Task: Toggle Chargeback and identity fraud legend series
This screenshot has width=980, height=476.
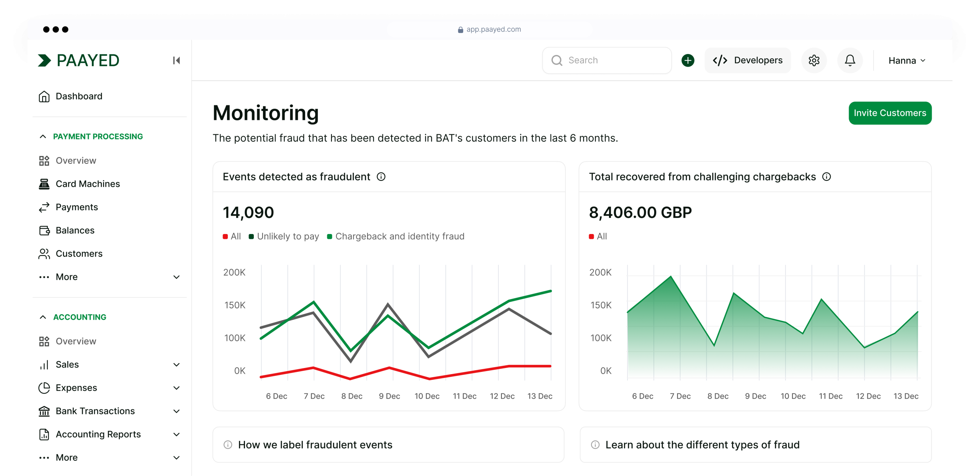Action: tap(395, 236)
